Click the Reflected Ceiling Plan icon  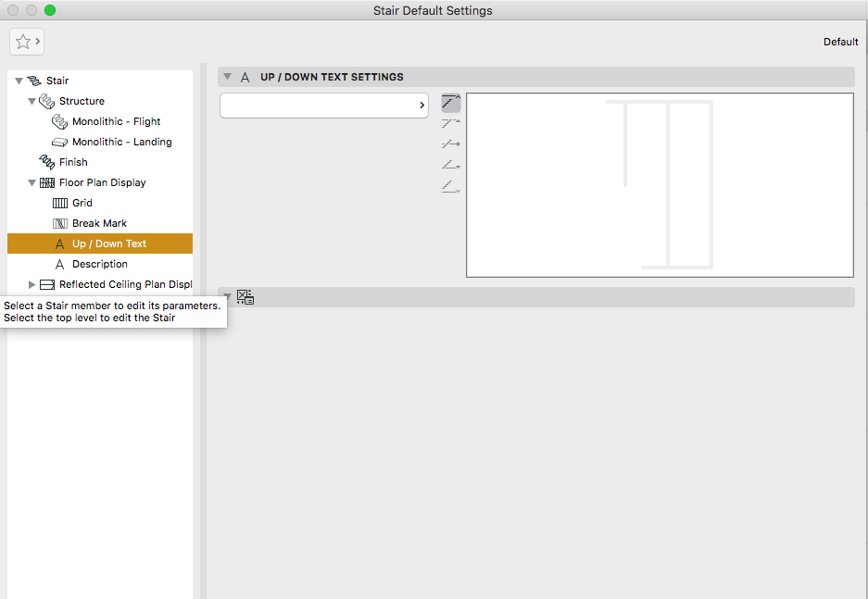(47, 284)
